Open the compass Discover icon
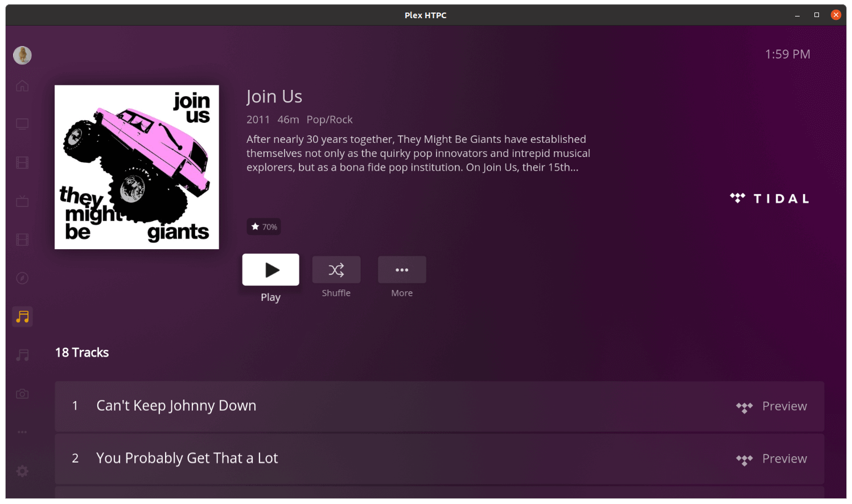Screen dimensions: 852x504 22,278
